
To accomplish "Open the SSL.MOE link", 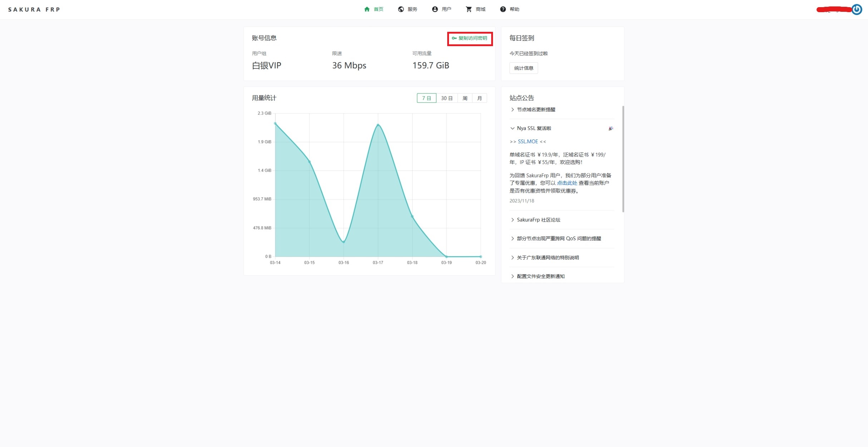I will (528, 142).
